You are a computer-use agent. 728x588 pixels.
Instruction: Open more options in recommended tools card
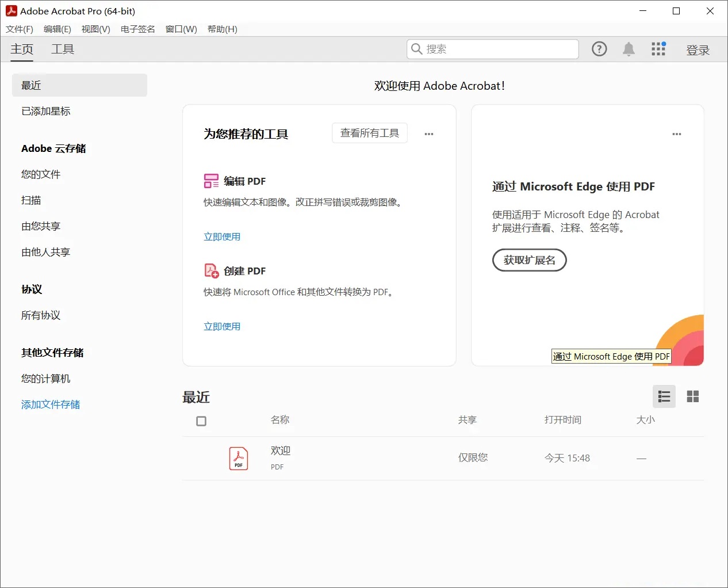pos(429,134)
